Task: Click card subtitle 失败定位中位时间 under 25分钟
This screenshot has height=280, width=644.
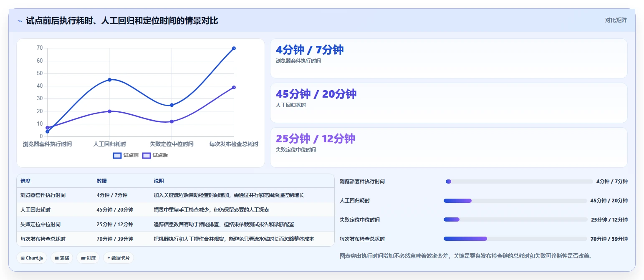Action: [296, 150]
